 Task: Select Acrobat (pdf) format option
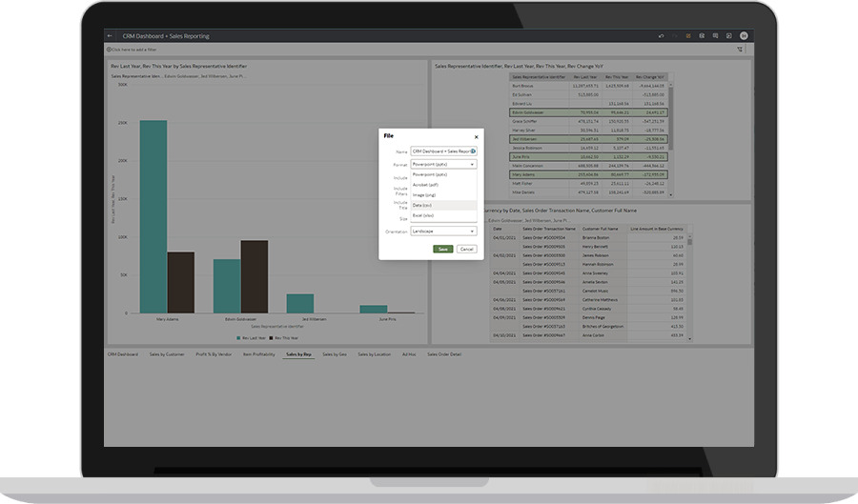tap(425, 184)
